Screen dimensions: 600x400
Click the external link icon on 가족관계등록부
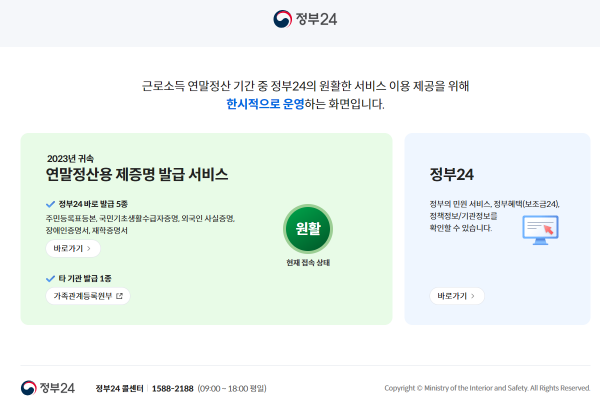pos(119,296)
